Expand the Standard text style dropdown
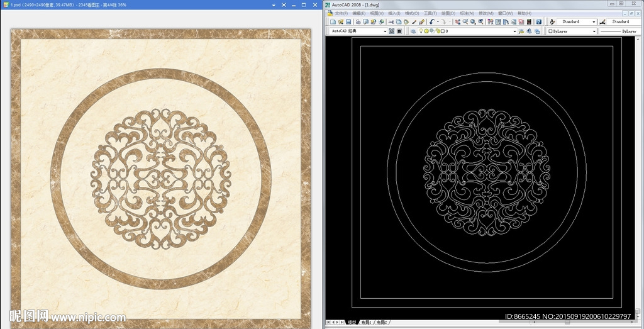Screen dimensions: 644x329 pyautogui.click(x=594, y=21)
